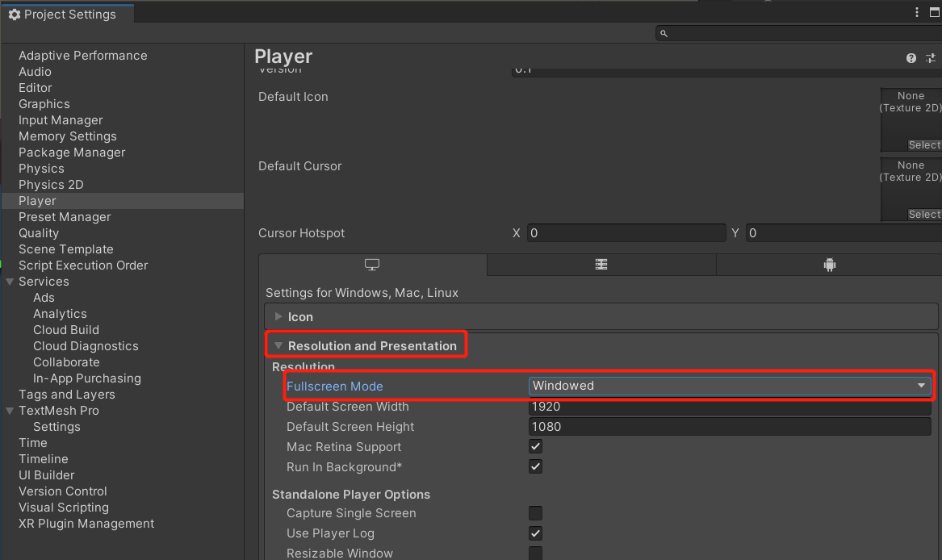Select Cloud Build under Services
The height and width of the screenshot is (560, 942).
click(66, 331)
